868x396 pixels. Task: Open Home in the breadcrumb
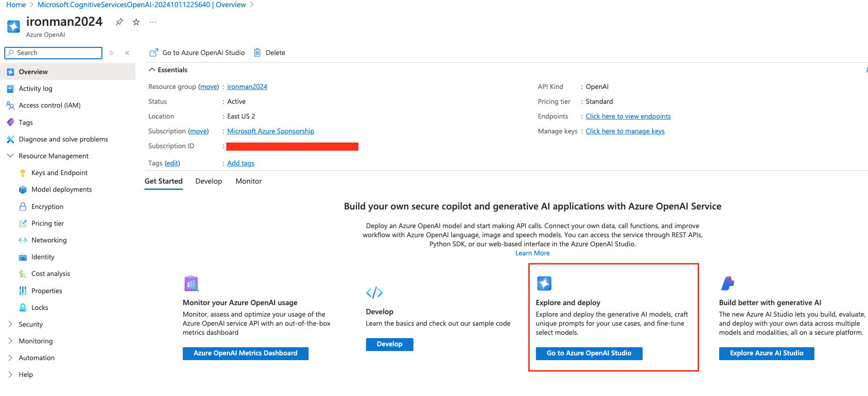pos(16,5)
